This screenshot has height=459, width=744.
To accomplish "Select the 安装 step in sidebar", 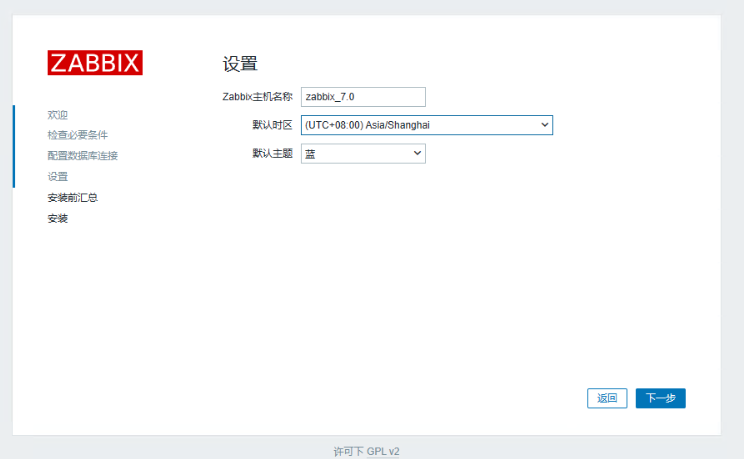I will pyautogui.click(x=57, y=218).
